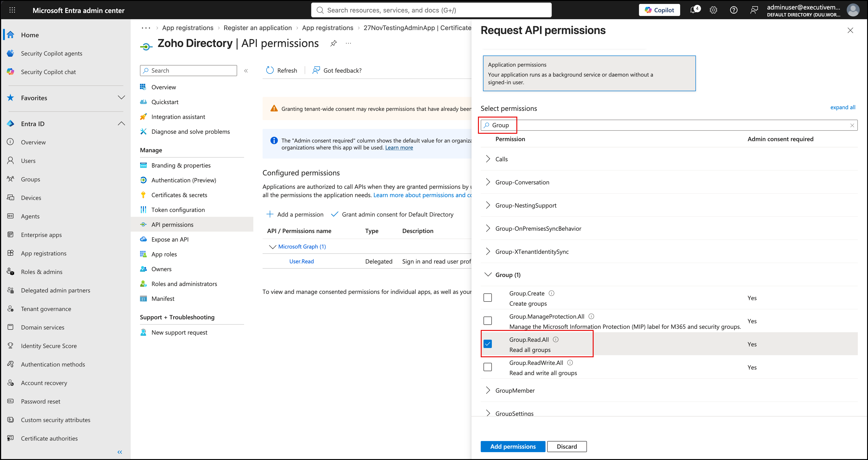The width and height of the screenshot is (868, 460).
Task: Click the Discard button
Action: pyautogui.click(x=567, y=447)
